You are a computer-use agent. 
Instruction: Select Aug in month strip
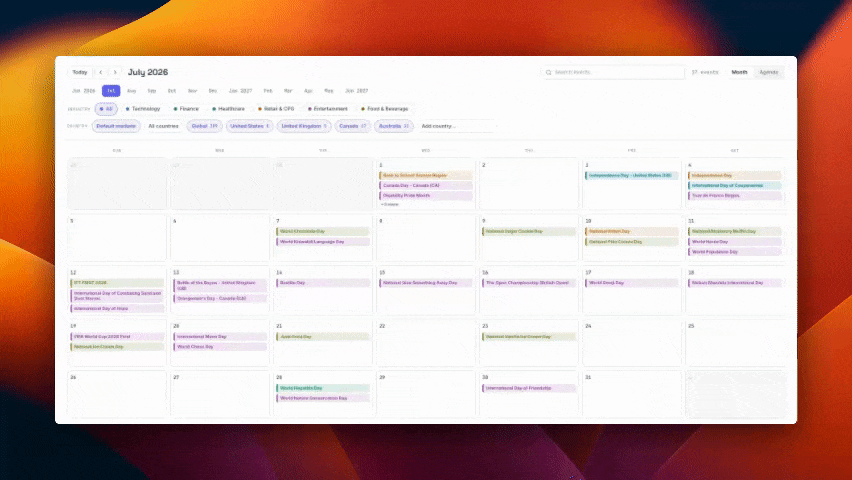[x=131, y=91]
